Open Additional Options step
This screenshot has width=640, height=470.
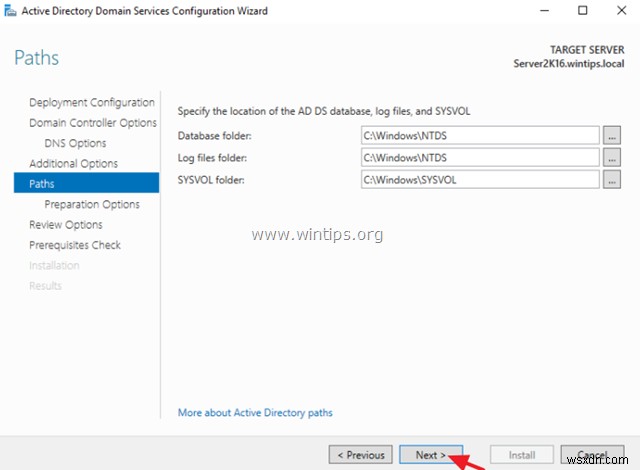73,164
